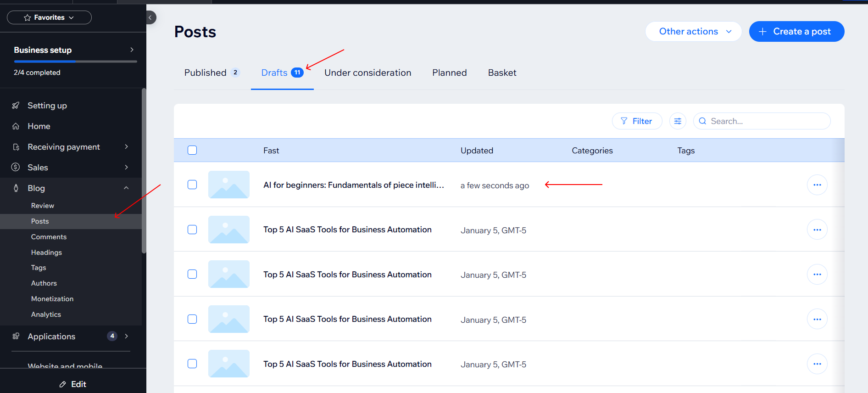Click the Business setup progress bar

(x=75, y=62)
